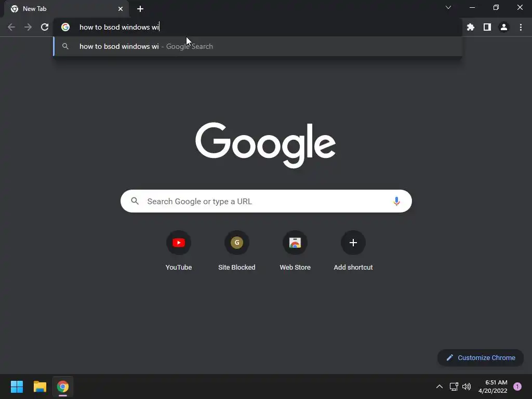
Task: Click the magnifier icon in the suggestion row
Action: click(65, 46)
